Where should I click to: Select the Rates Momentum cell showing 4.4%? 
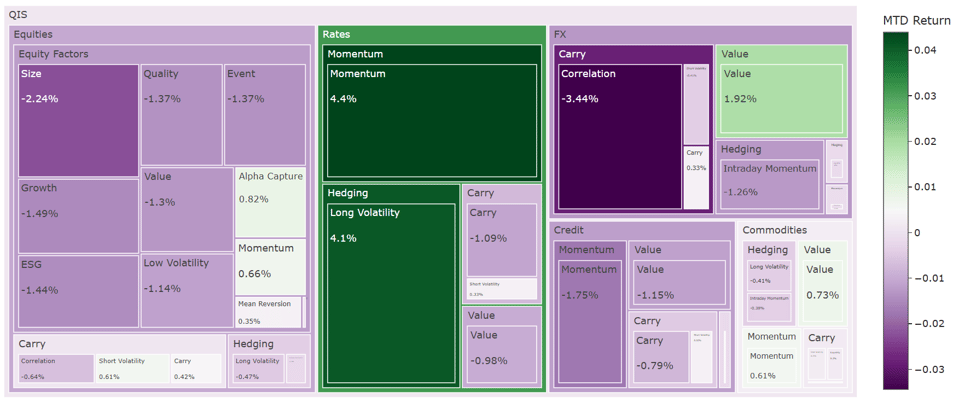(x=432, y=120)
